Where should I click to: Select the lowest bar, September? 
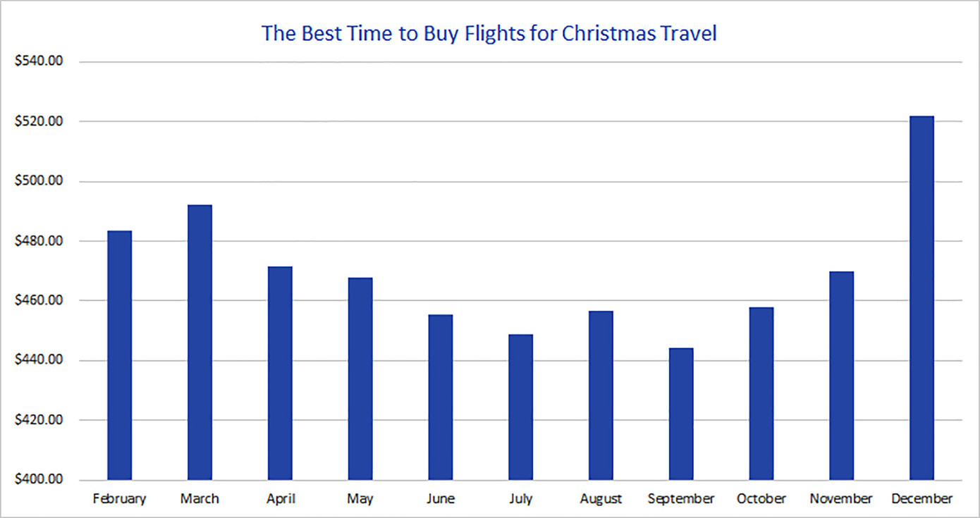pyautogui.click(x=681, y=414)
